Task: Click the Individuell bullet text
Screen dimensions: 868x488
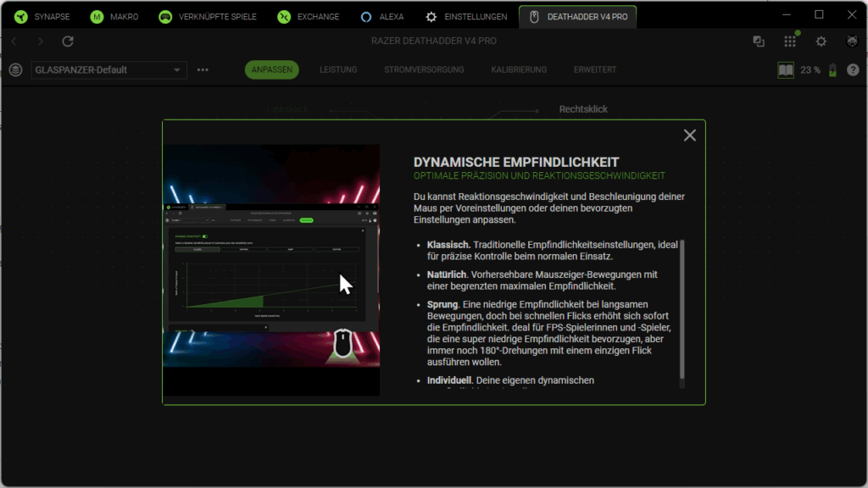Action: click(509, 380)
